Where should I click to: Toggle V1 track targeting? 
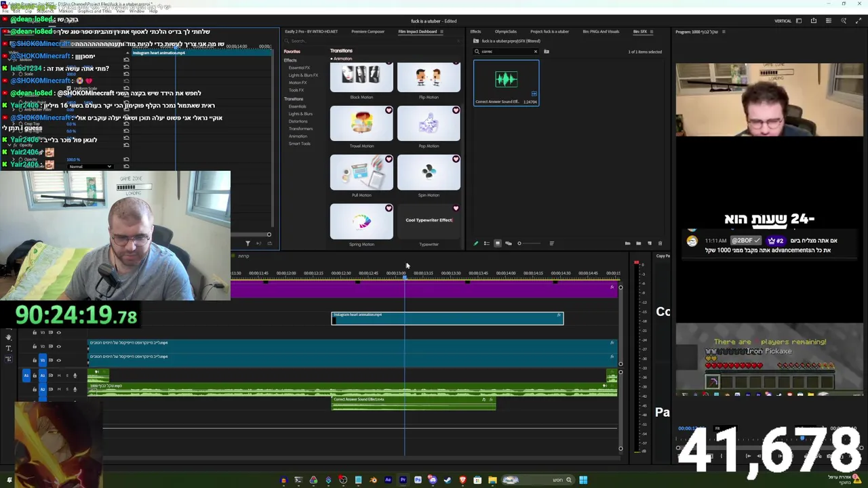(x=42, y=360)
